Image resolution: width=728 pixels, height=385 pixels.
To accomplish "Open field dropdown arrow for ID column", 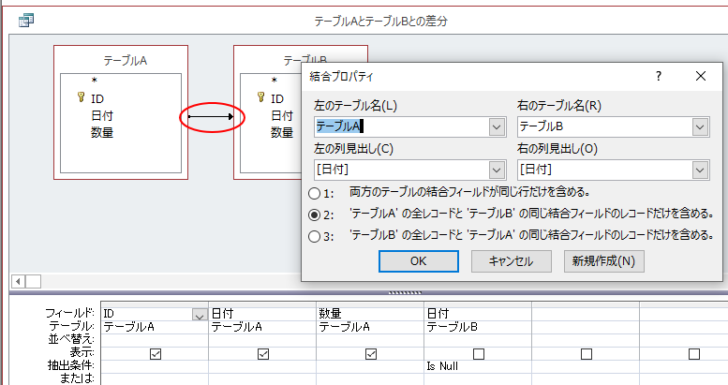I will point(200,315).
